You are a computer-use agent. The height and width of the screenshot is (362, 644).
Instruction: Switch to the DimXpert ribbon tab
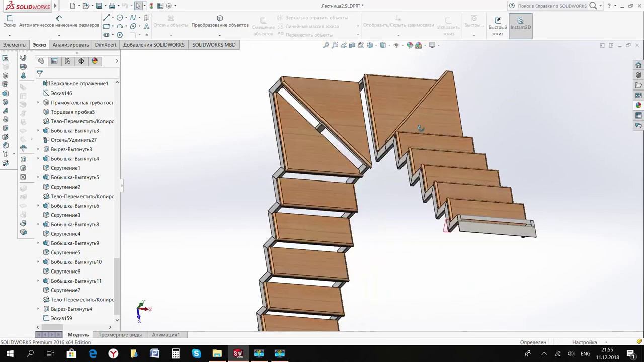click(106, 45)
